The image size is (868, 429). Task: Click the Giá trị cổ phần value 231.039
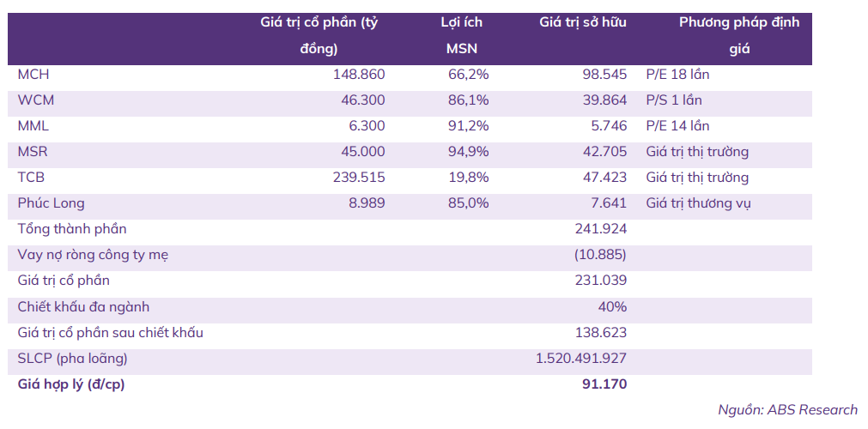(x=601, y=280)
